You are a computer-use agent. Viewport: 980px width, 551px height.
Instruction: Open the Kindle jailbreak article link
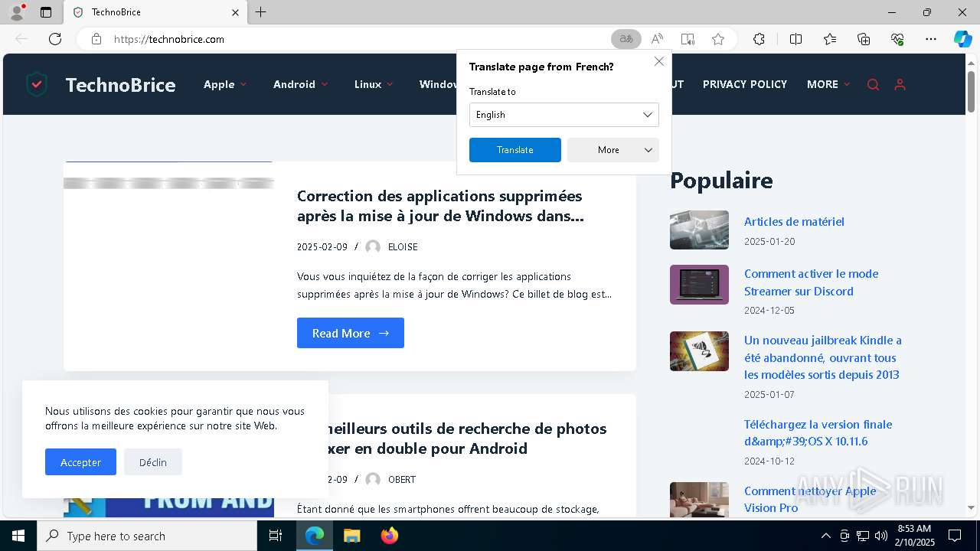tap(823, 357)
